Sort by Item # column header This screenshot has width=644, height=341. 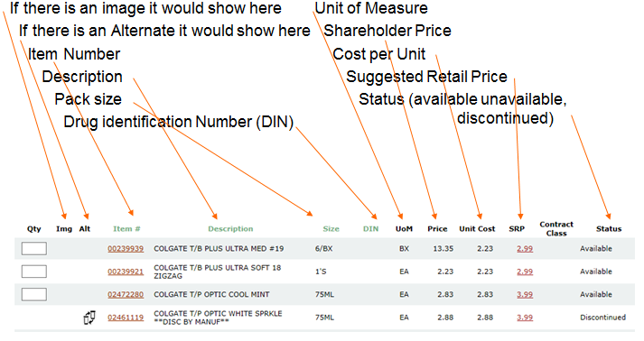[x=126, y=229]
